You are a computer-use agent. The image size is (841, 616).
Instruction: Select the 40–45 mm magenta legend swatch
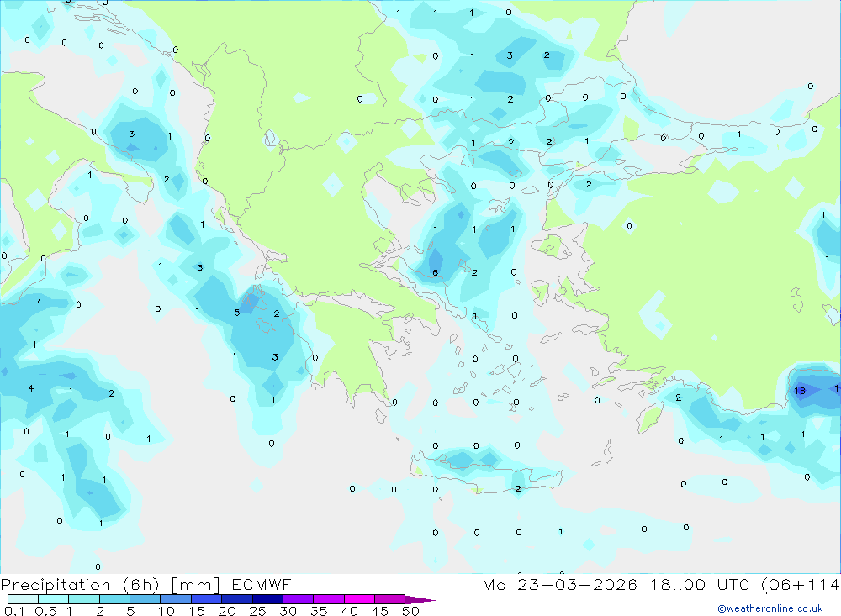click(359, 599)
